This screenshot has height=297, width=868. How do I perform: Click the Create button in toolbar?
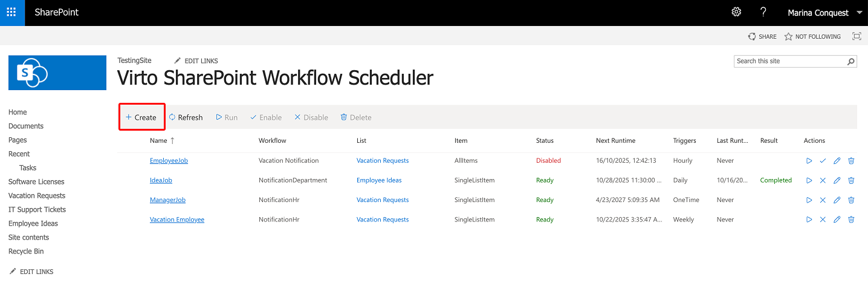(141, 117)
